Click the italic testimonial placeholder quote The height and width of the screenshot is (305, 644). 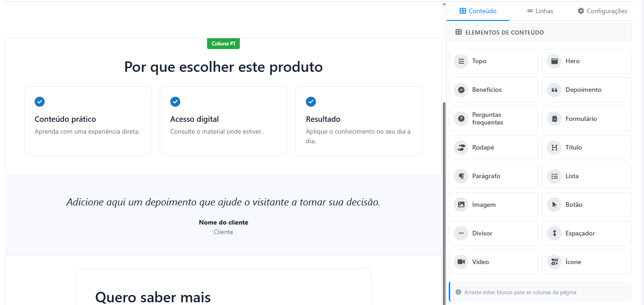(x=223, y=202)
